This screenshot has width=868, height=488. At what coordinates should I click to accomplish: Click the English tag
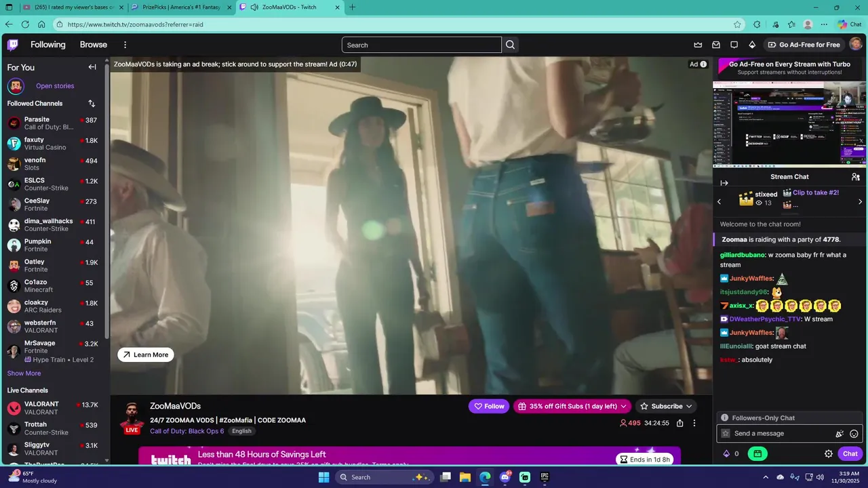241,431
